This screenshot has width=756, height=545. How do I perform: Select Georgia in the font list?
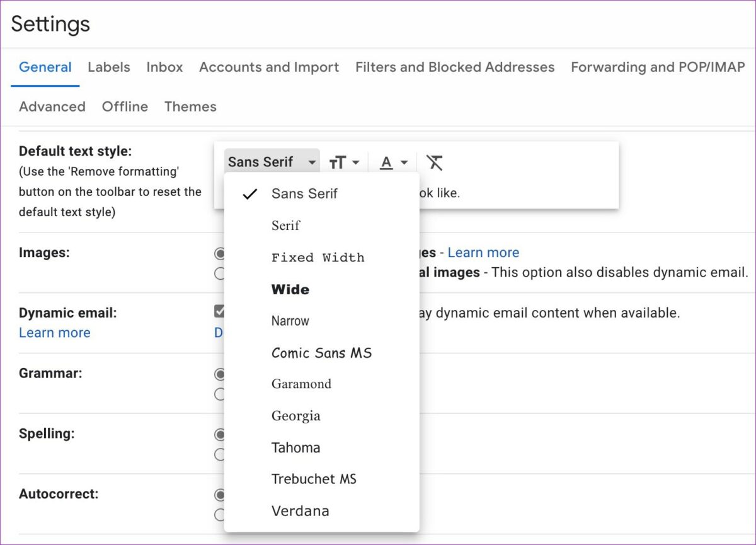[x=295, y=416]
